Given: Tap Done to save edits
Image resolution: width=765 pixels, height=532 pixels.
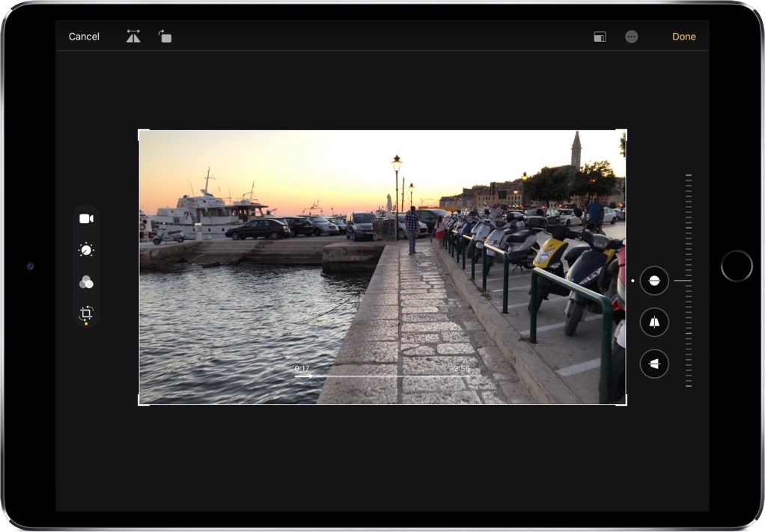Looking at the screenshot, I should 683,36.
